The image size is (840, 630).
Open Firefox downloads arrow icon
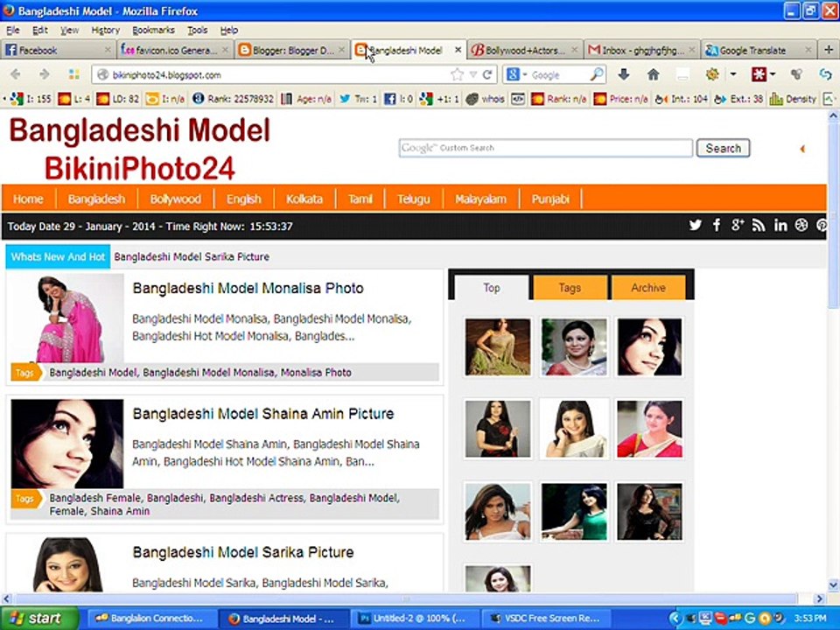[x=623, y=74]
